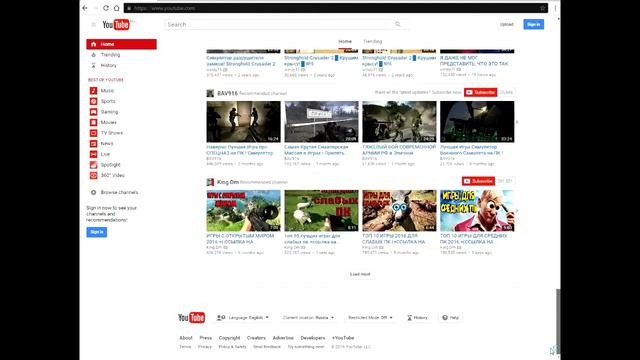Click the TV Shows icon in the sidebar

pos(93,133)
